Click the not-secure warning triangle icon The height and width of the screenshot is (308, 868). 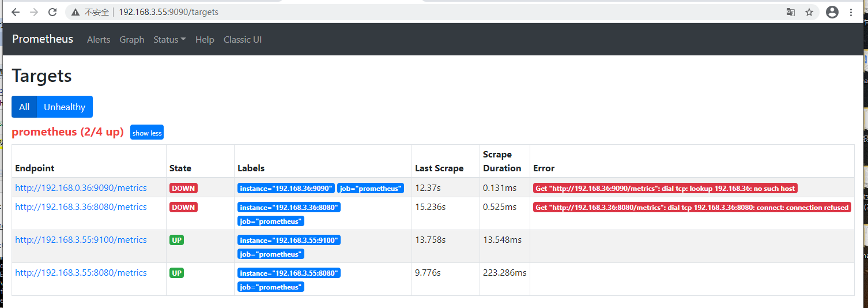[x=76, y=12]
